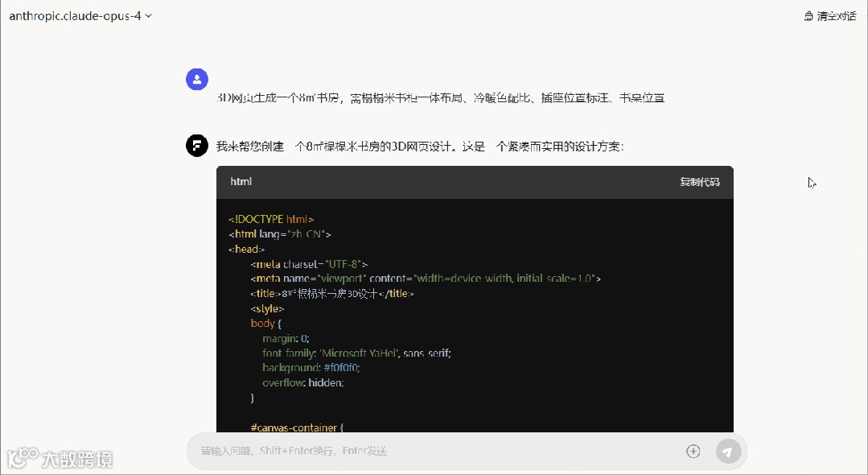The width and height of the screenshot is (868, 475).
Task: Click the <!DOCTYPE html> code line
Action: coord(271,220)
